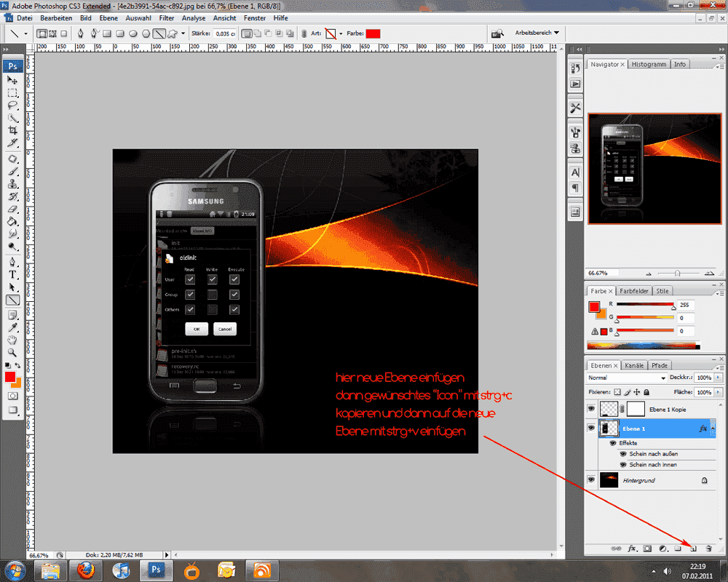Image resolution: width=728 pixels, height=582 pixels.
Task: Select the Type tool
Action: pos(12,275)
